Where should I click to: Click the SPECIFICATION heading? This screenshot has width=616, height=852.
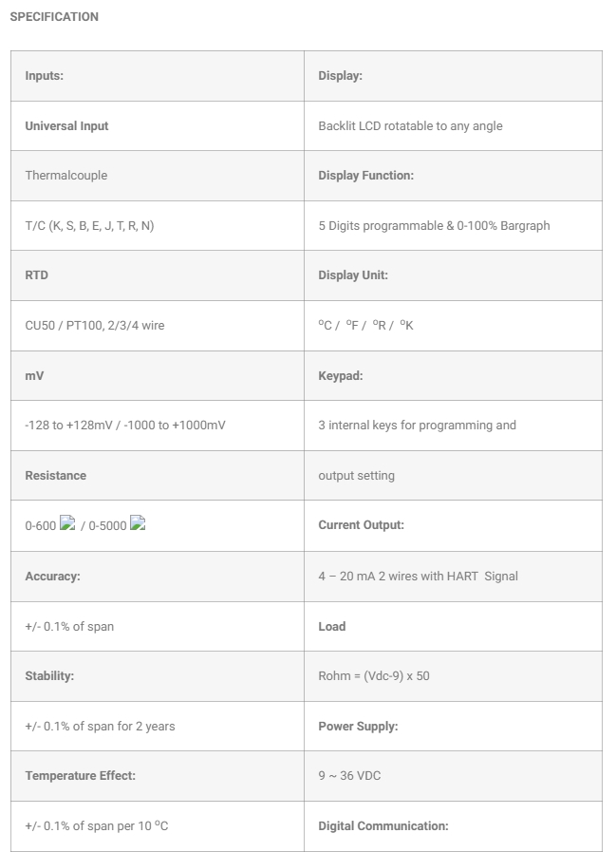tap(54, 17)
